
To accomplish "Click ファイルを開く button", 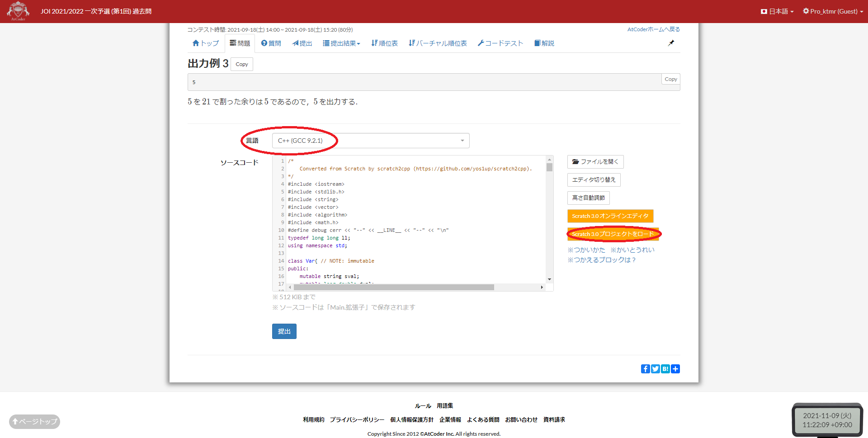I will [x=595, y=162].
